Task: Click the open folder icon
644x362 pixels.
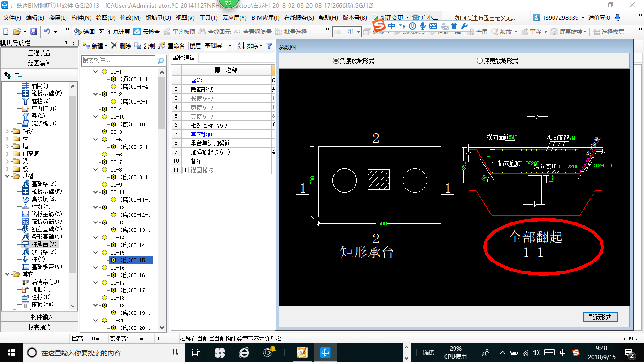Action: pyautogui.click(x=17, y=32)
